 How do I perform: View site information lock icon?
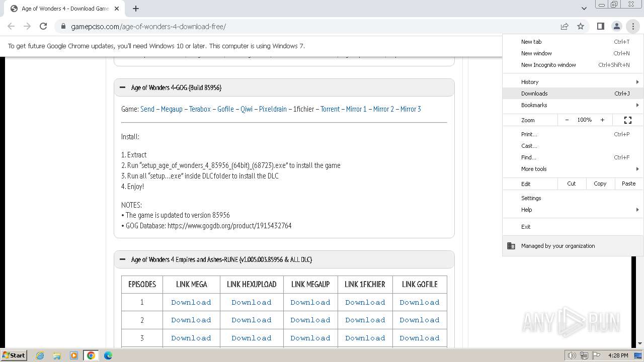click(63, 27)
